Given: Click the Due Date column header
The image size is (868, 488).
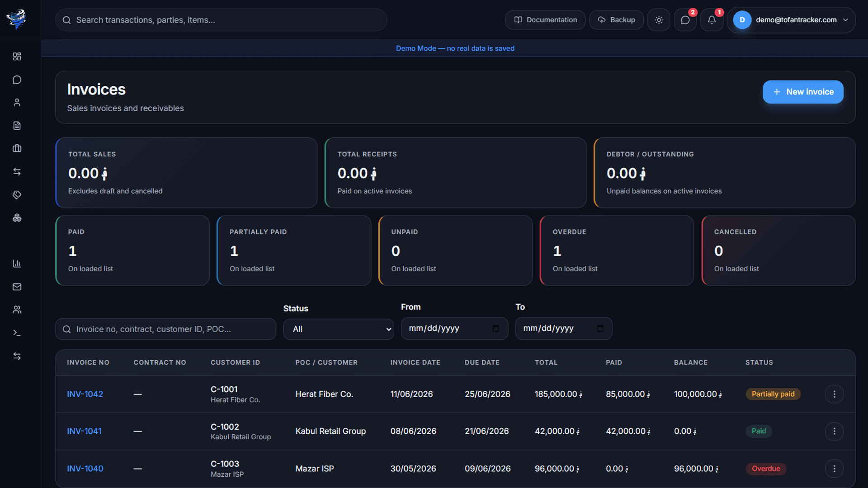Looking at the screenshot, I should (x=482, y=362).
